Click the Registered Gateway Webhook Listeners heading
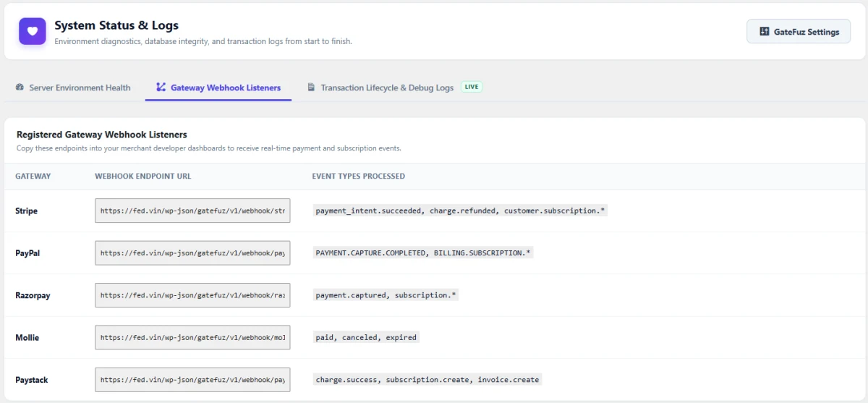This screenshot has width=868, height=403. (102, 135)
